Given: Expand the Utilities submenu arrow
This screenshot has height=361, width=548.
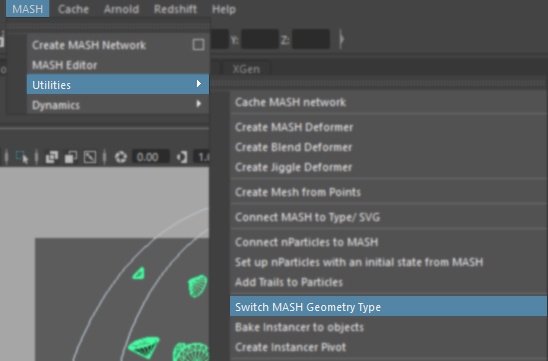Looking at the screenshot, I should 199,84.
